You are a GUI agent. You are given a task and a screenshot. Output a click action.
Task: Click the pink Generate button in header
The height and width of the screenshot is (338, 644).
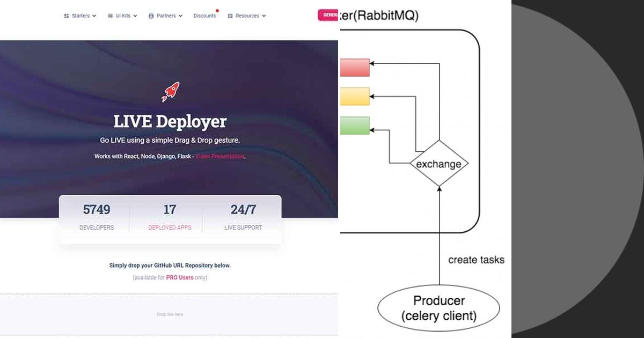pyautogui.click(x=328, y=15)
